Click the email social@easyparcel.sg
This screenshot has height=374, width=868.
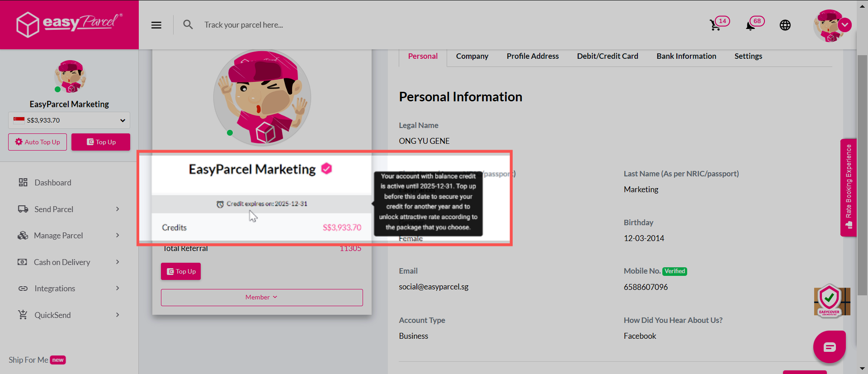(434, 287)
